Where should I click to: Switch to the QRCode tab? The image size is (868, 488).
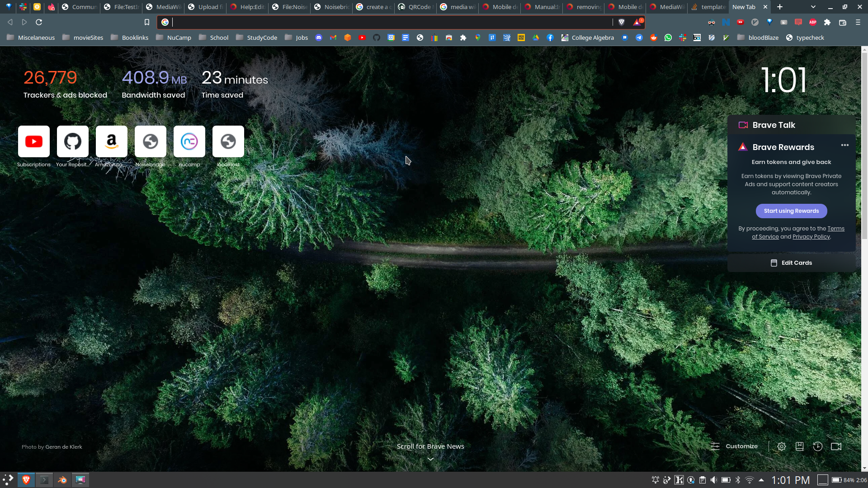(416, 7)
